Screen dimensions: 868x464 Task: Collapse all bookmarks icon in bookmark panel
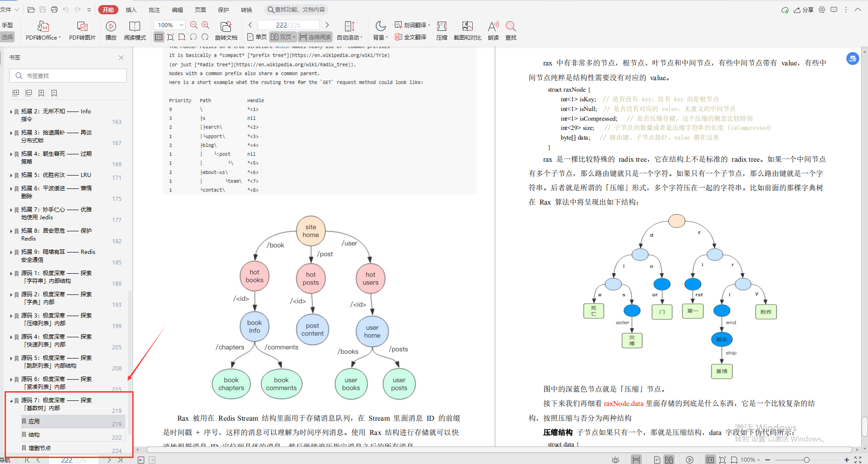(x=29, y=93)
